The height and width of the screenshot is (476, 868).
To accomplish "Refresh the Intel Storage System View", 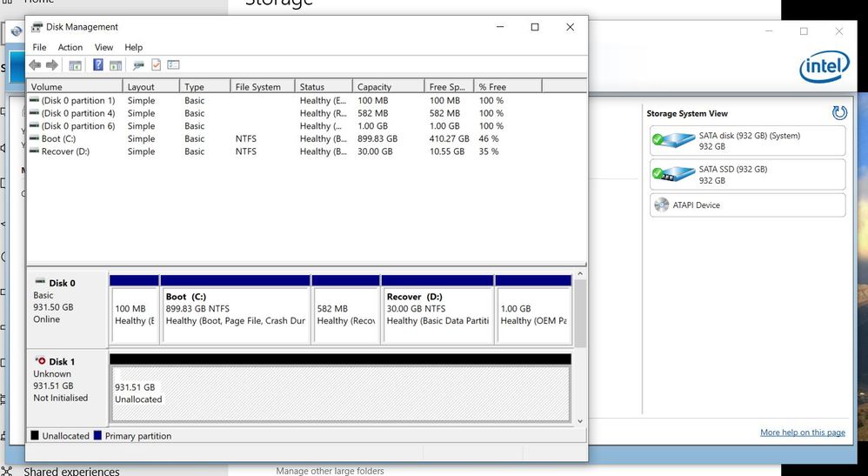I will coord(839,113).
